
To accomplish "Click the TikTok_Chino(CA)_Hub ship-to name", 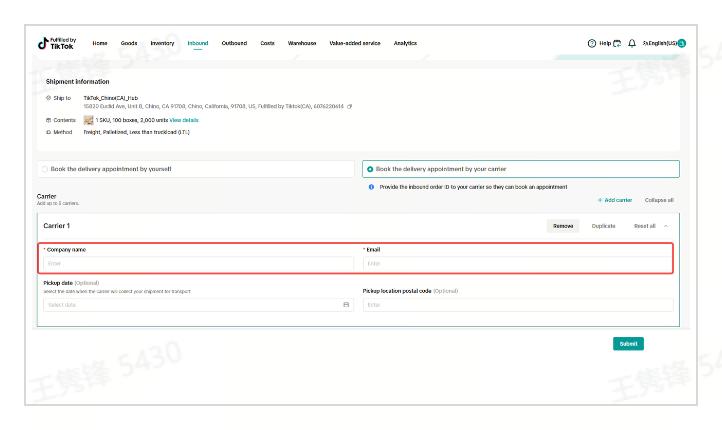I will tap(111, 98).
